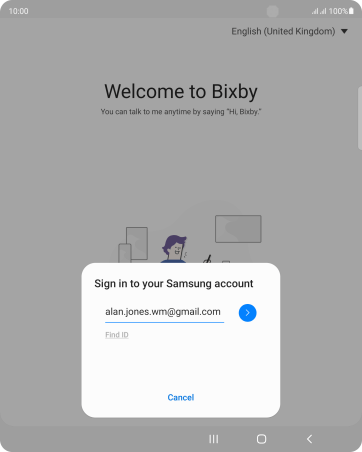Focus the alan.jones.wm@gmail.com email field
Screen dimensions: 362x452
(x=164, y=312)
